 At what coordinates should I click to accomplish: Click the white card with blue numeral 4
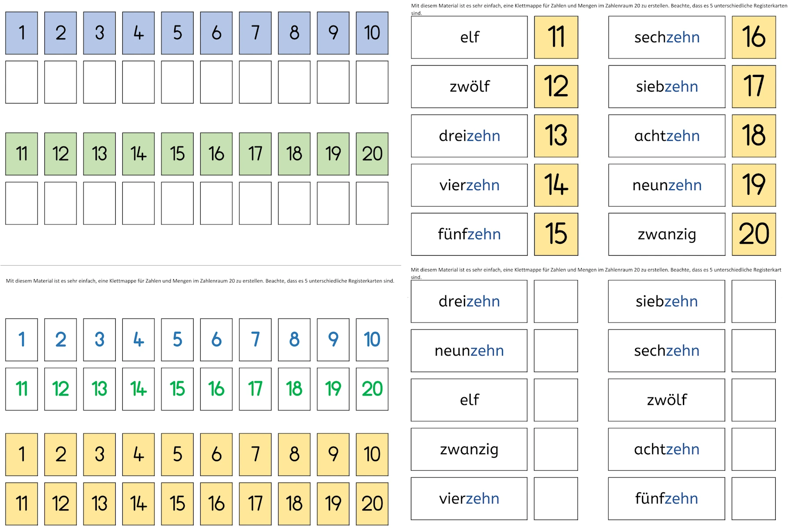(139, 340)
